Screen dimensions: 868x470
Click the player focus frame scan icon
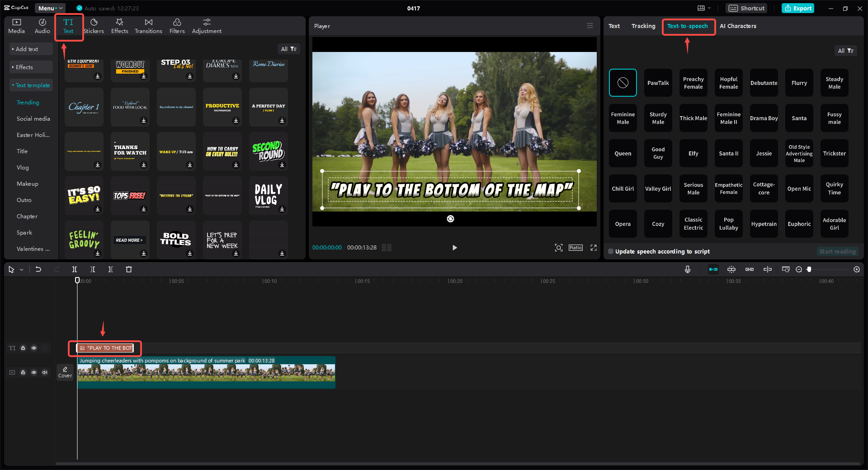559,248
